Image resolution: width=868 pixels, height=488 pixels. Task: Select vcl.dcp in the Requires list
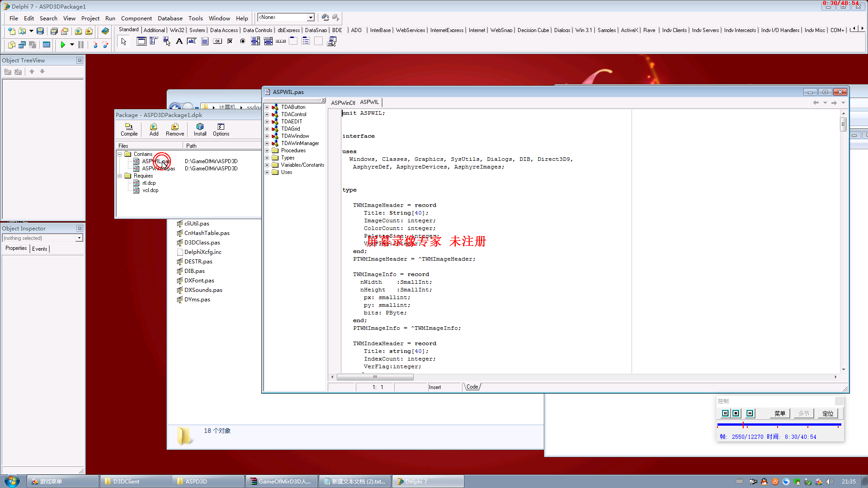point(150,190)
